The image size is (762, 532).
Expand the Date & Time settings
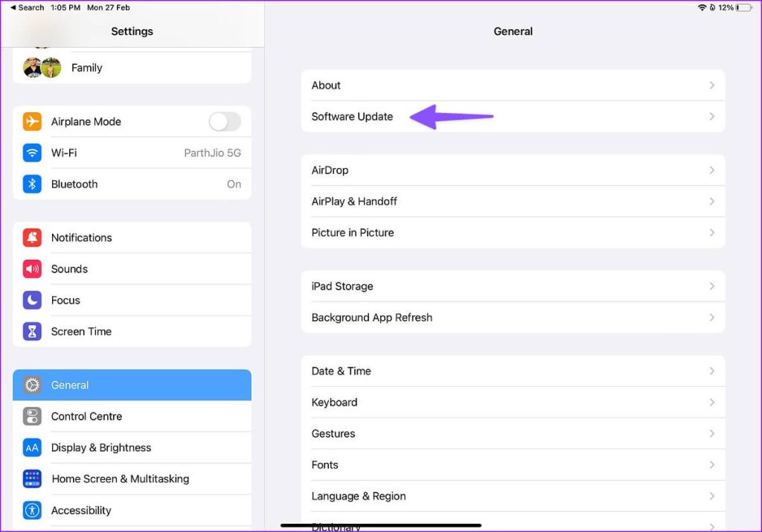tap(712, 371)
